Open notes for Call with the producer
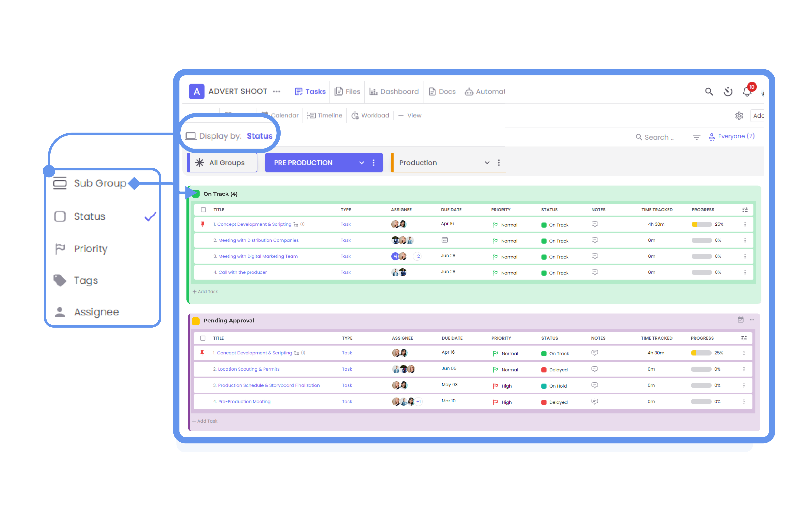Screen dimensions: 812x521 click(x=595, y=272)
